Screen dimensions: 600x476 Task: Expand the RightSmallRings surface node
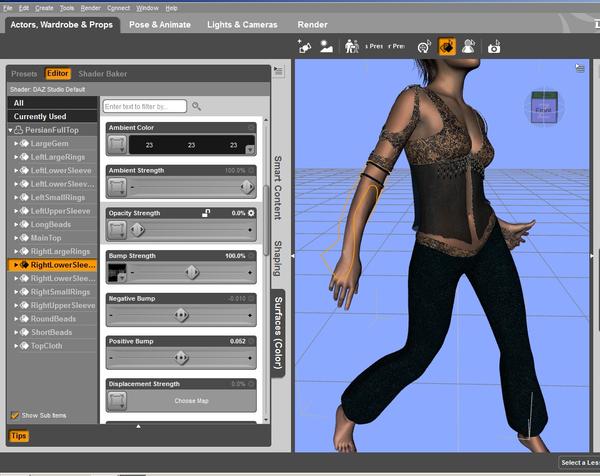pos(16,292)
